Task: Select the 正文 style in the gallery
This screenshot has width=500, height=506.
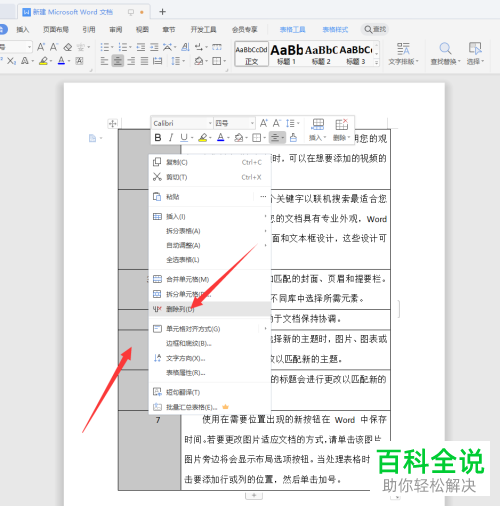Action: 251,54
